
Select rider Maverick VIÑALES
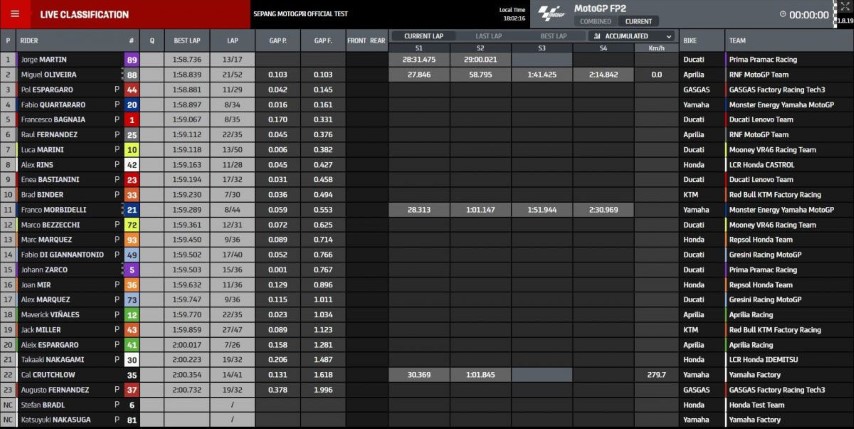pos(50,314)
